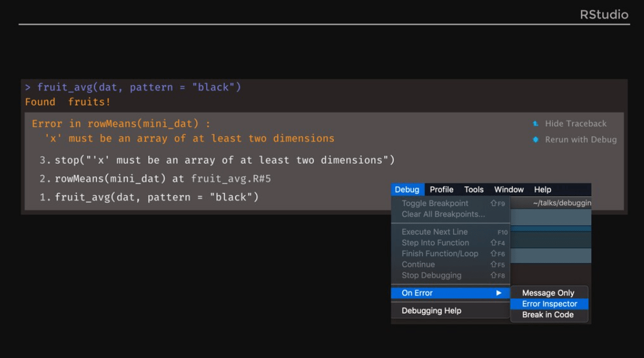The width and height of the screenshot is (644, 358).
Task: Open Debugging Help menu entry
Action: click(451, 311)
